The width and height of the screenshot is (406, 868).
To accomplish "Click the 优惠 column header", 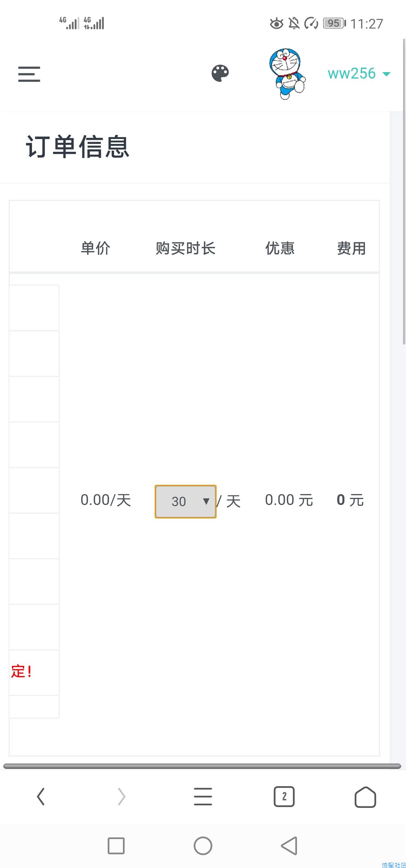I will [x=280, y=248].
